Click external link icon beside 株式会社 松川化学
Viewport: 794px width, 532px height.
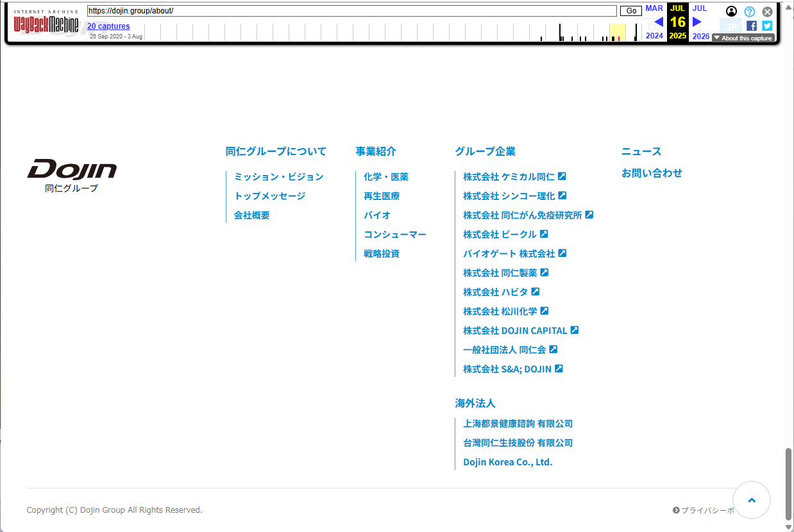tap(545, 311)
